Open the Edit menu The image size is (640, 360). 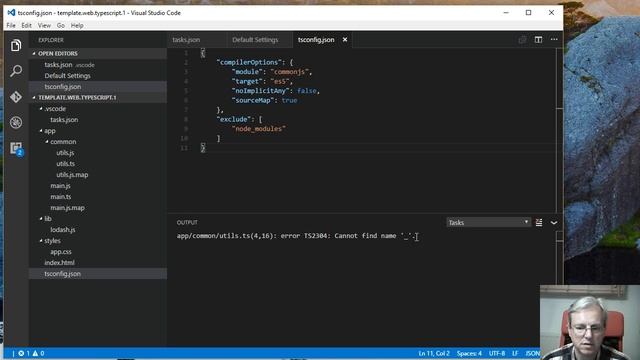pos(27,25)
